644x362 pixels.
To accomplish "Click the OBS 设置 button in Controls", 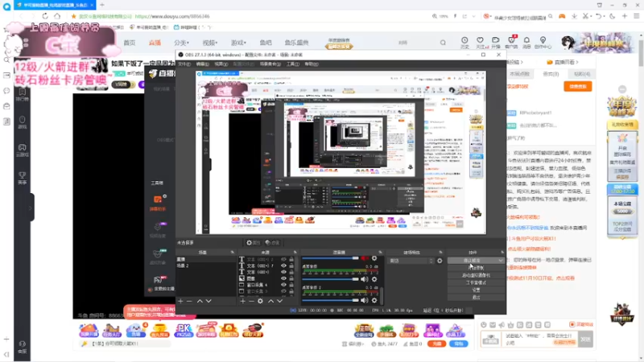I will click(476, 290).
